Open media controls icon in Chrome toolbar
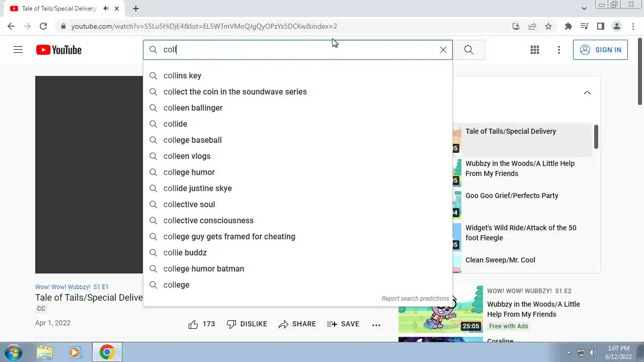The width and height of the screenshot is (644, 362). (x=584, y=26)
